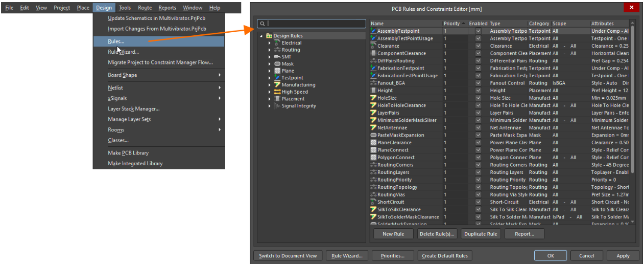Image resolution: width=644 pixels, height=264 pixels.
Task: Uncheck Enabled for the ShortCircuit rule
Action: click(478, 202)
